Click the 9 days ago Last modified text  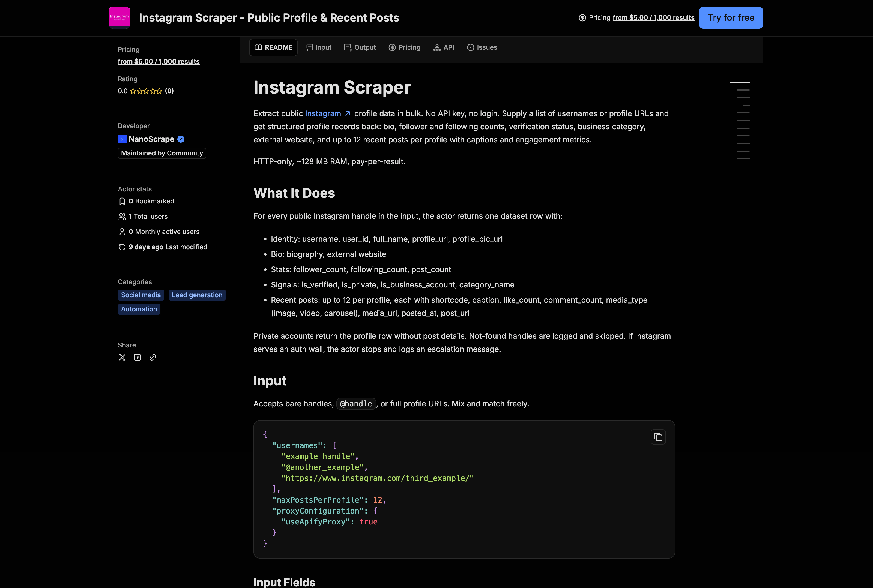point(168,247)
